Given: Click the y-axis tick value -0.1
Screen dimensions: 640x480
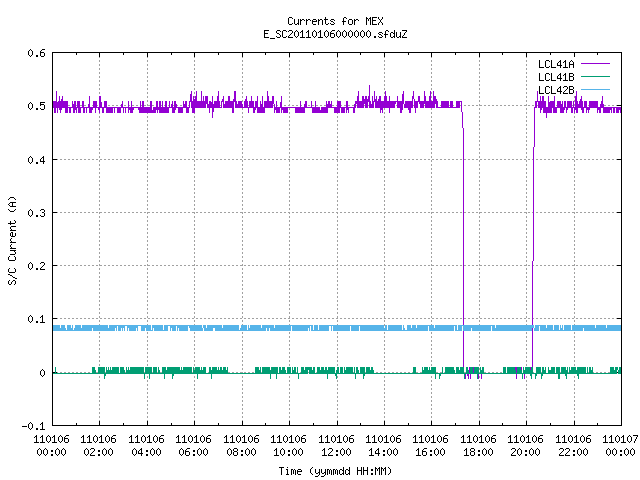Looking at the screenshot, I should click(x=33, y=426).
